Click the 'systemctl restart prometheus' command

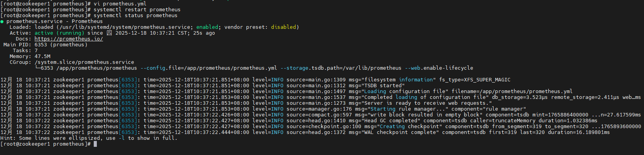coord(137,10)
